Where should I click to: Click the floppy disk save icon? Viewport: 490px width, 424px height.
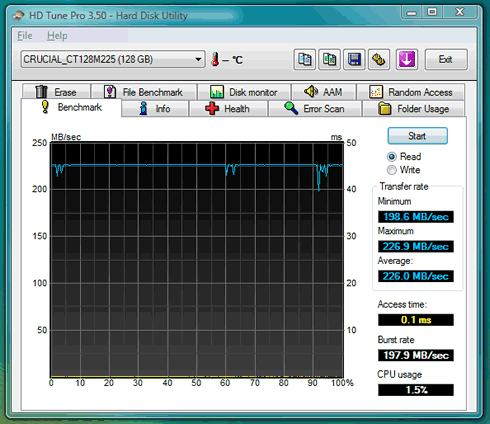coord(354,60)
